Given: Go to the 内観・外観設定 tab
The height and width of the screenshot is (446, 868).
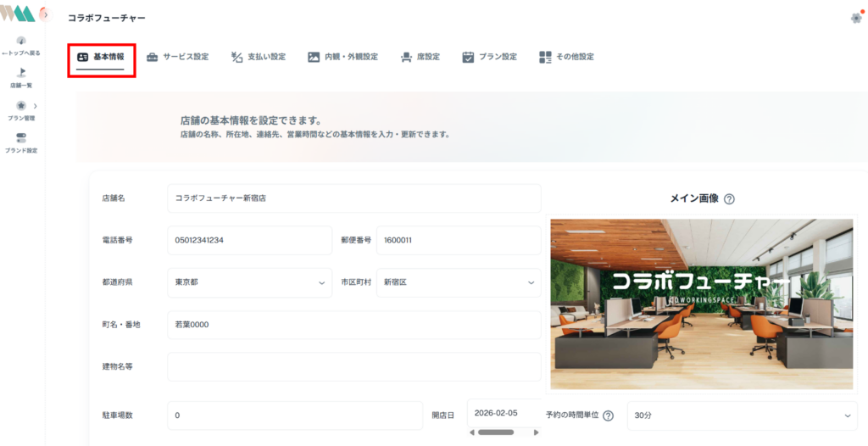Looking at the screenshot, I should [x=342, y=57].
